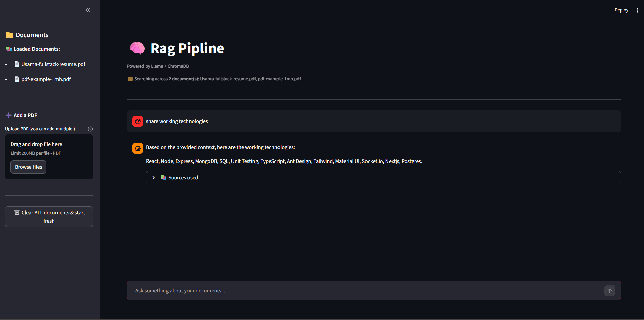Click file icon beside Usama-fullstack-resume.pdf
Image resolution: width=644 pixels, height=320 pixels.
[x=17, y=64]
